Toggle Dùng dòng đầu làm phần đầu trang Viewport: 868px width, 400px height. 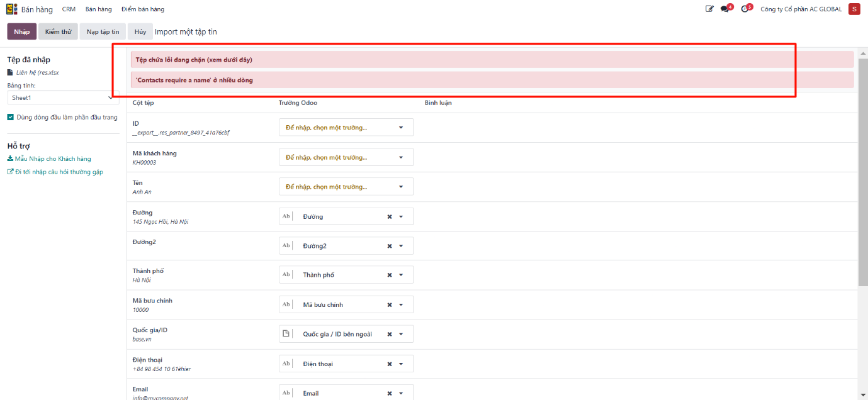pyautogui.click(x=11, y=117)
